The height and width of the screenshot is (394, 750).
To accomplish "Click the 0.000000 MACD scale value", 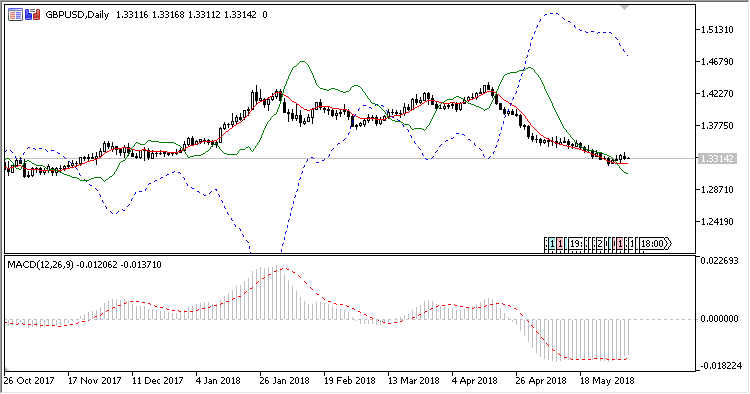I will point(719,318).
